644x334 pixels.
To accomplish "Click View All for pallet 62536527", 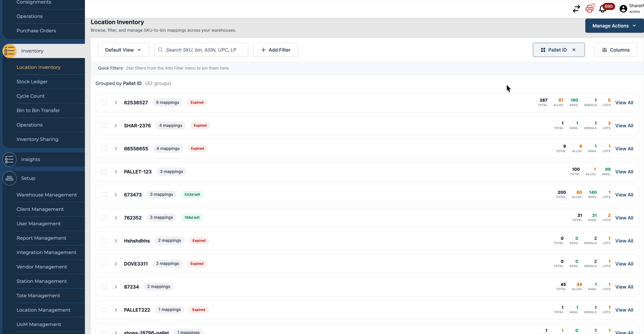I will pos(624,103).
